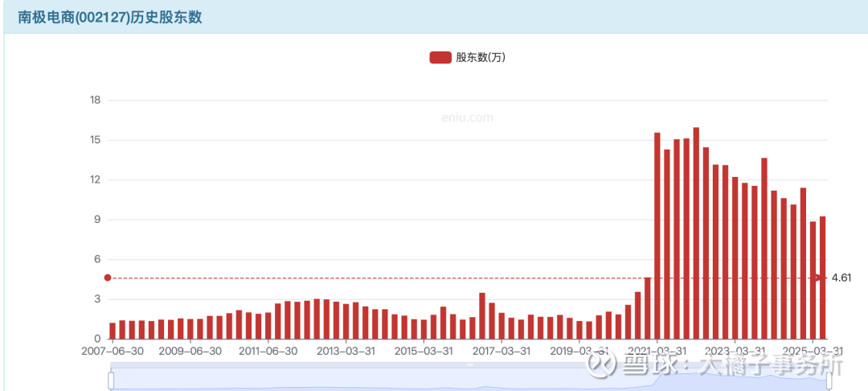Click the y-axis label 6
Viewport: 868px width, 391px height.
pos(97,260)
